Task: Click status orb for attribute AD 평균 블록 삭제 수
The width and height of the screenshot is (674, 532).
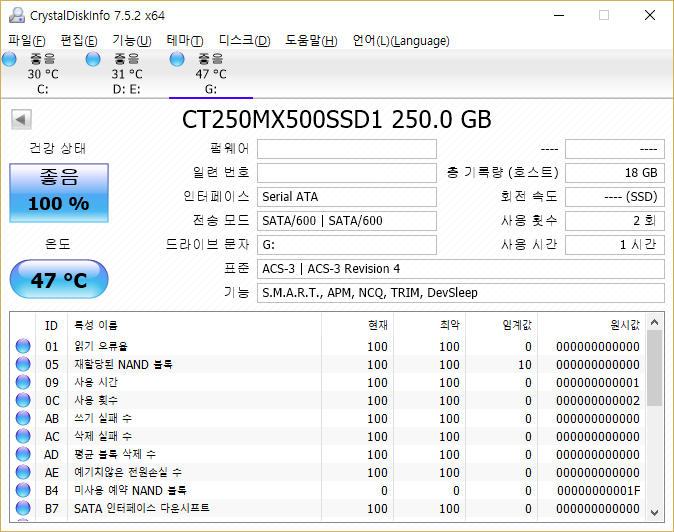Action: point(23,454)
